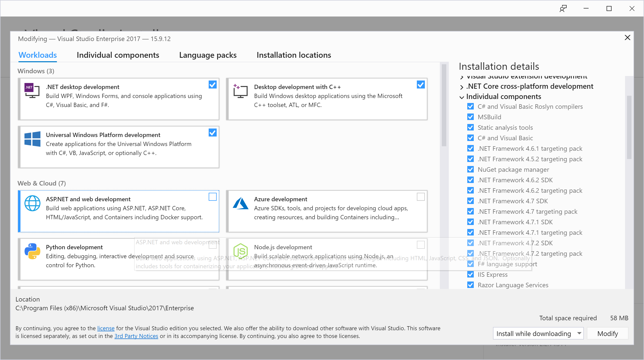Click the Desktop development with C++ icon
This screenshot has height=360, width=644.
click(x=240, y=91)
